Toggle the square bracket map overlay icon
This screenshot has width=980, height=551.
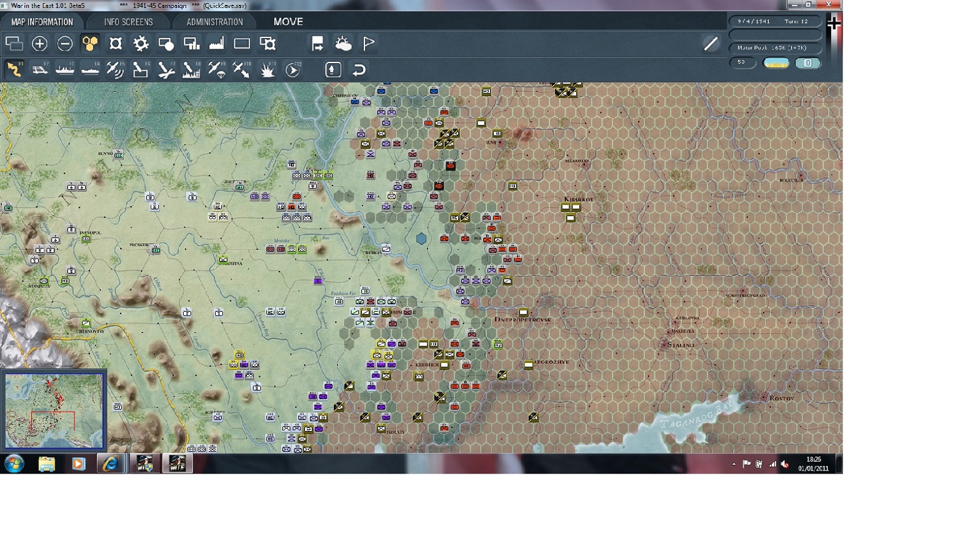coord(116,44)
